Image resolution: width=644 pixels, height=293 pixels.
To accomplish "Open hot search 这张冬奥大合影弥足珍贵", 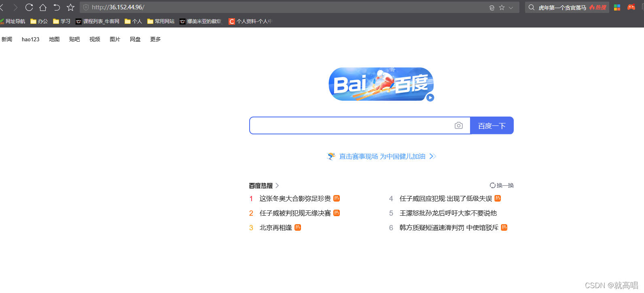I will 295,198.
